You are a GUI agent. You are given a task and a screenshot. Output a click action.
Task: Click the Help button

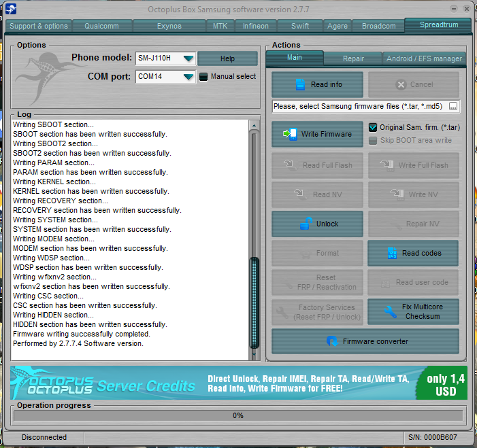coord(227,58)
